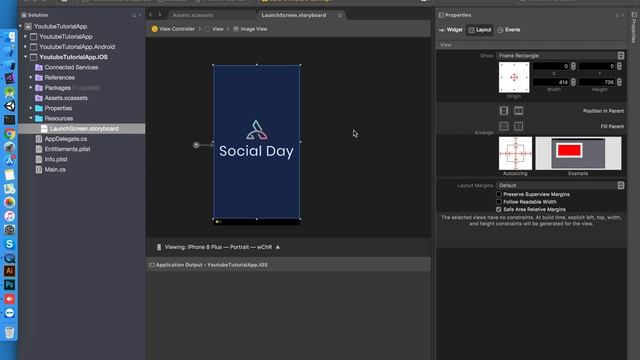Navigate forward with the right arrow
Image resolution: width=640 pixels, height=360 pixels.
[x=160, y=15]
